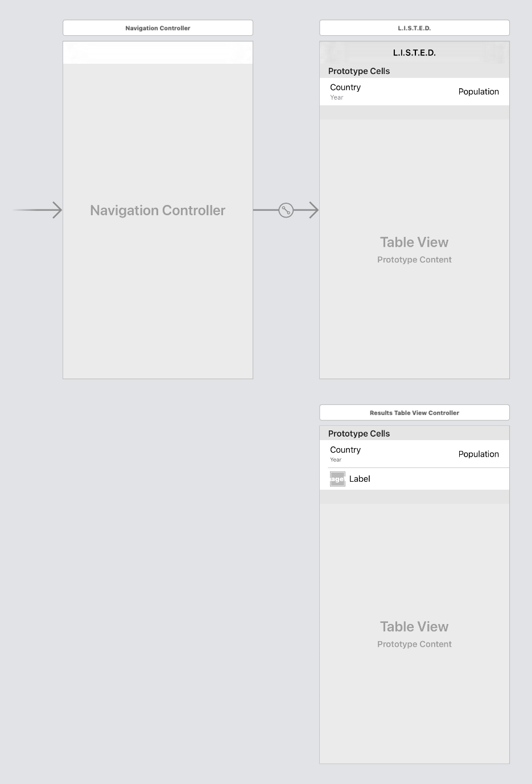Select the L.I.S.T.E.D. navigation bar title

[414, 52]
